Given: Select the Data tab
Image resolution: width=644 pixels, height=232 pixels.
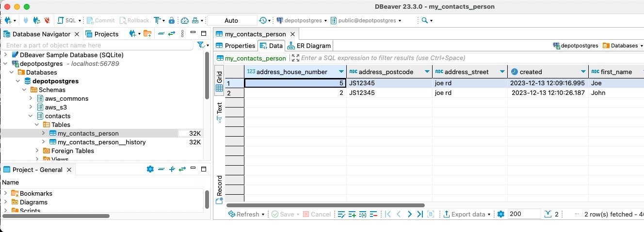Looking at the screenshot, I should tap(272, 46).
